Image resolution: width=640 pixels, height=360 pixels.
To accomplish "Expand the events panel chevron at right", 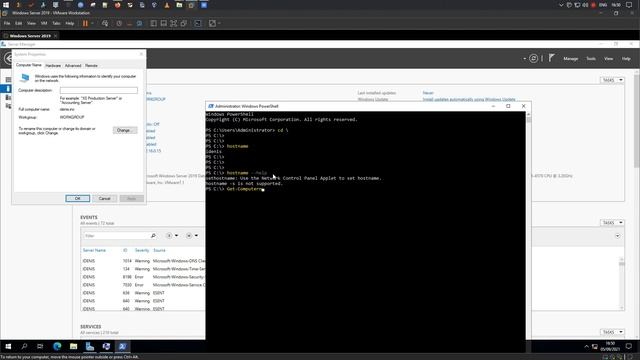I will [618, 236].
